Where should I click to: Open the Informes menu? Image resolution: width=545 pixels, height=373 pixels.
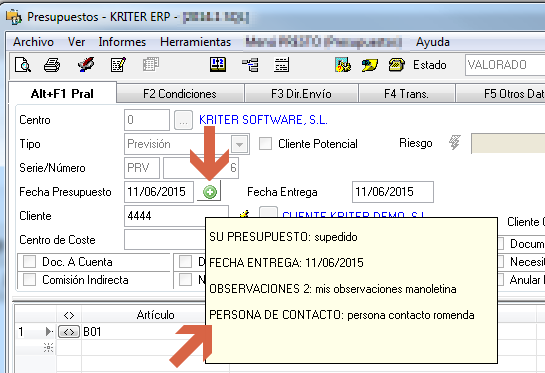tap(122, 42)
